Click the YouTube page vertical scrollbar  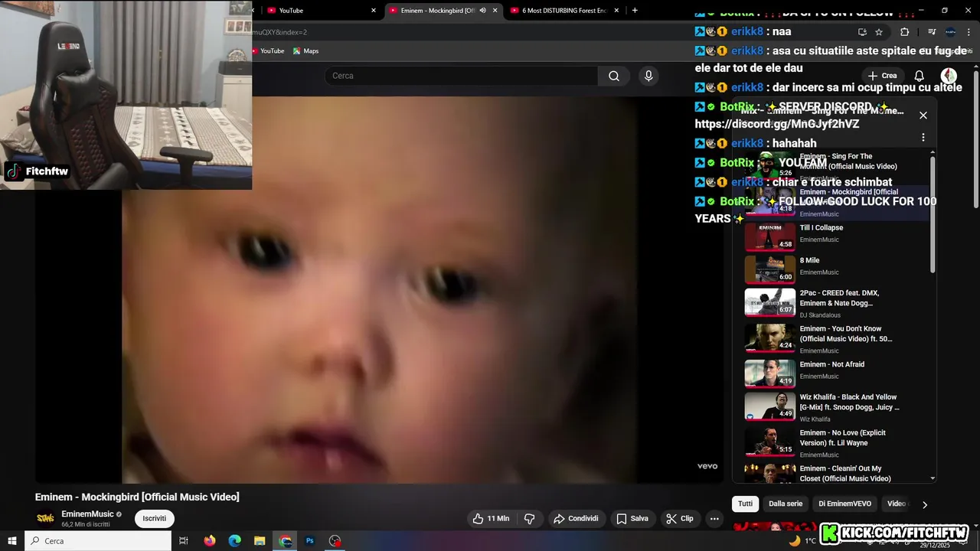(x=976, y=138)
